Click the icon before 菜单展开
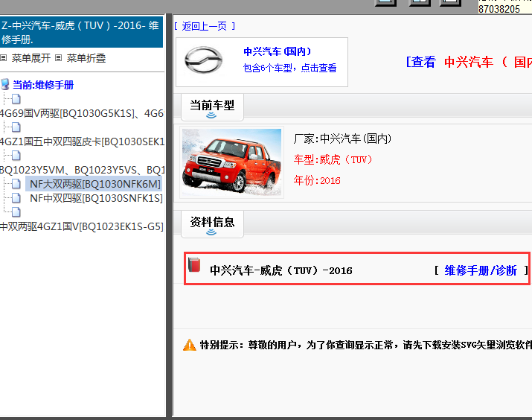The image size is (532, 420). tap(4, 58)
